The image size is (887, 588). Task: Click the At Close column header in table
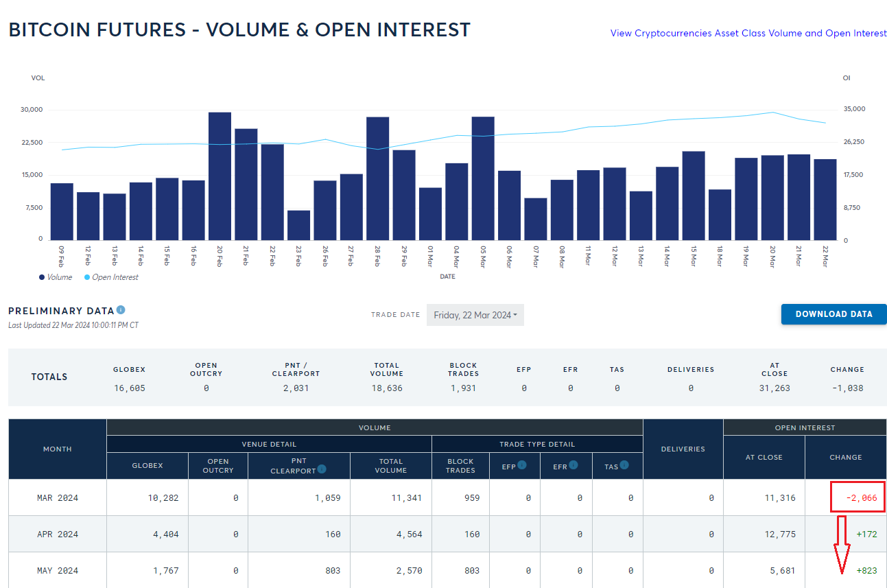[764, 457]
